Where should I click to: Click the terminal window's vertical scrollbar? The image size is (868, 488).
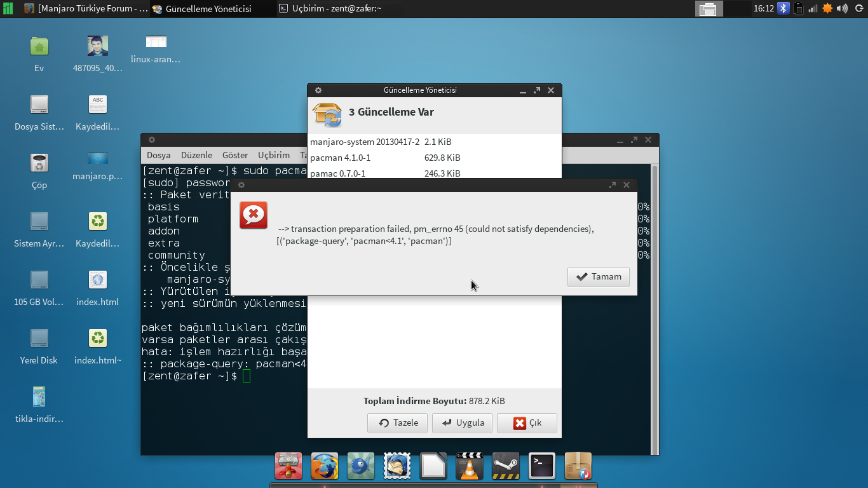tap(654, 308)
